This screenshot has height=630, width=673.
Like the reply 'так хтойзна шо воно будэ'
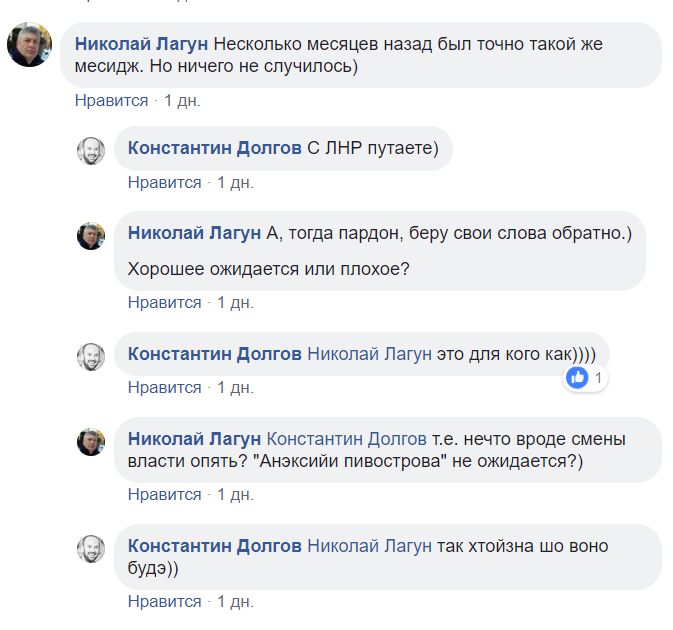164,601
